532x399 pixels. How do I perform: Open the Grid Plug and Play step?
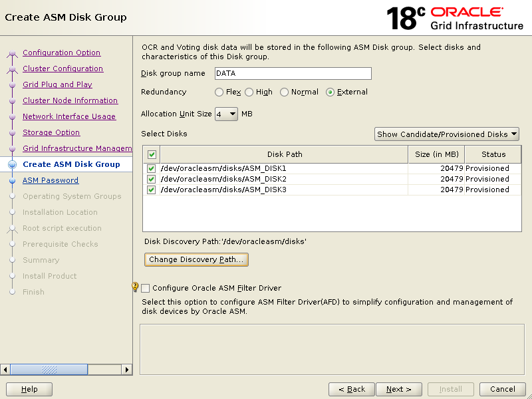(x=57, y=84)
